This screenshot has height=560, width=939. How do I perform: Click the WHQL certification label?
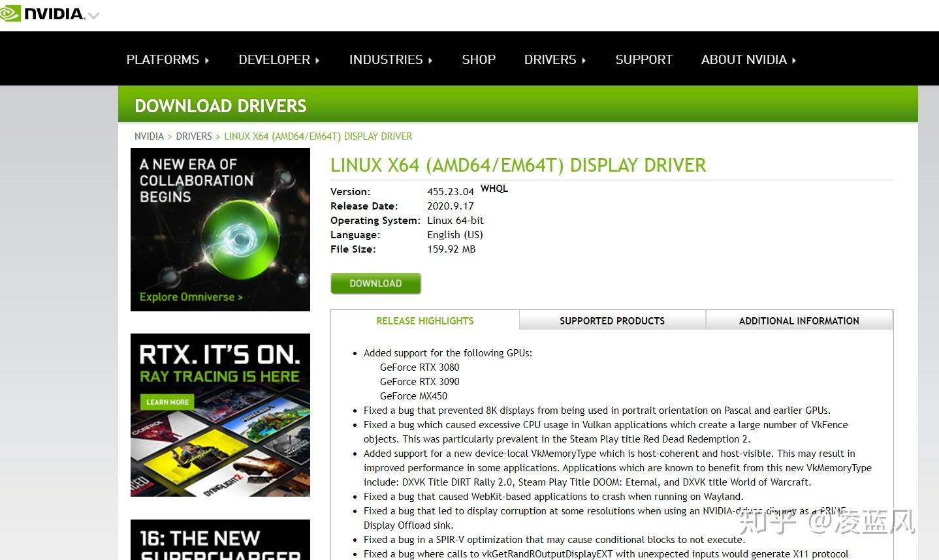coord(494,189)
